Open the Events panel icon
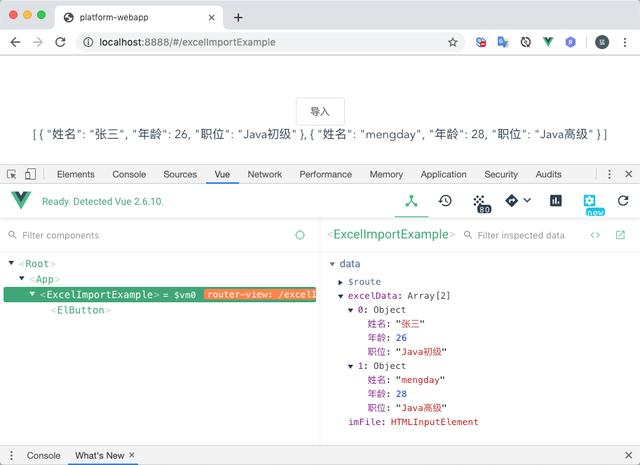Image resolution: width=640 pixels, height=465 pixels. (480, 202)
